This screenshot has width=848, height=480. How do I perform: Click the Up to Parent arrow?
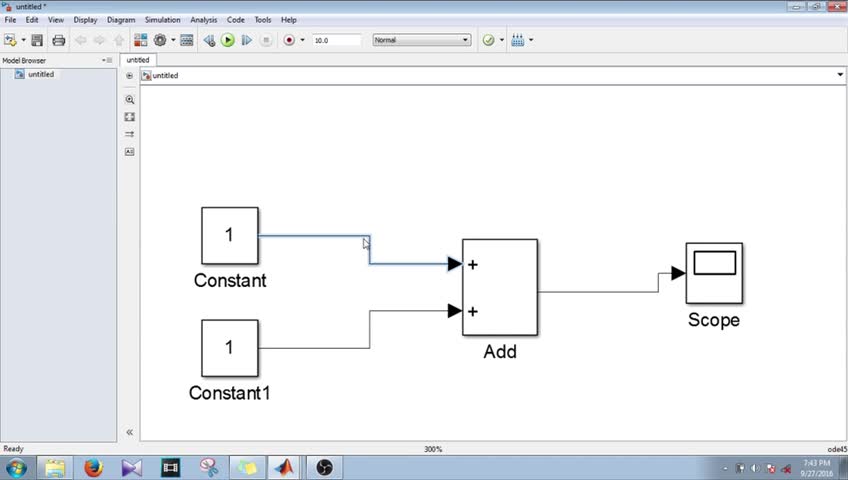pyautogui.click(x=119, y=40)
